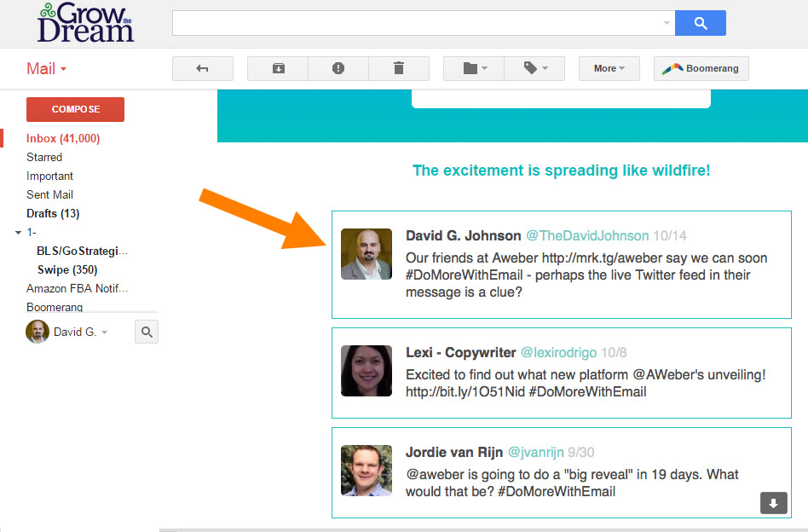The image size is (808, 532).
Task: Open the search options dropdown arrow
Action: coord(667,23)
